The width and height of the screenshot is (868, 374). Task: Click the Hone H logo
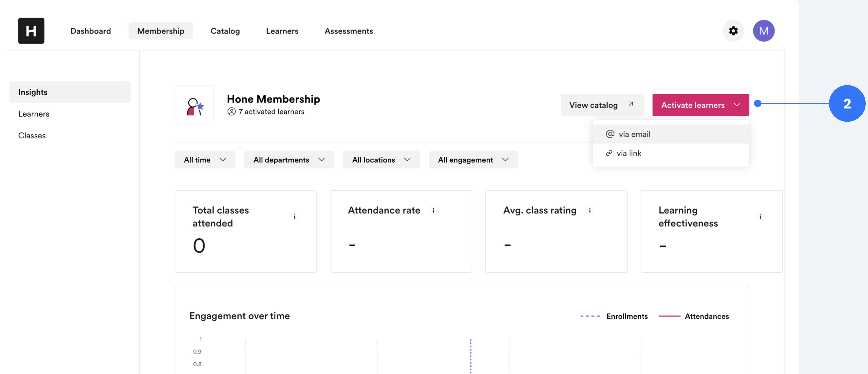pyautogui.click(x=31, y=31)
